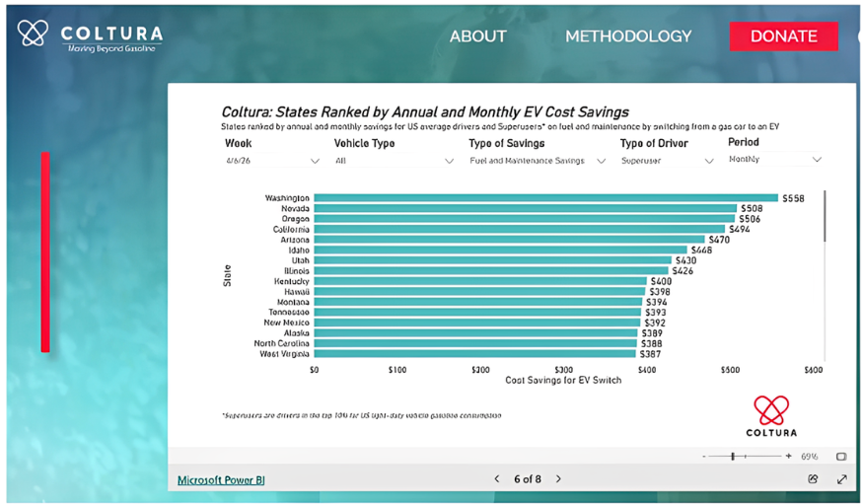Image resolution: width=862 pixels, height=504 pixels.
Task: Go to next report page arrow
Action: tap(558, 478)
